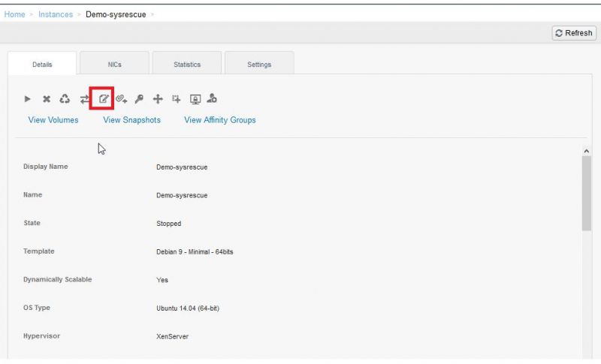Select the Settings tab

click(x=259, y=65)
